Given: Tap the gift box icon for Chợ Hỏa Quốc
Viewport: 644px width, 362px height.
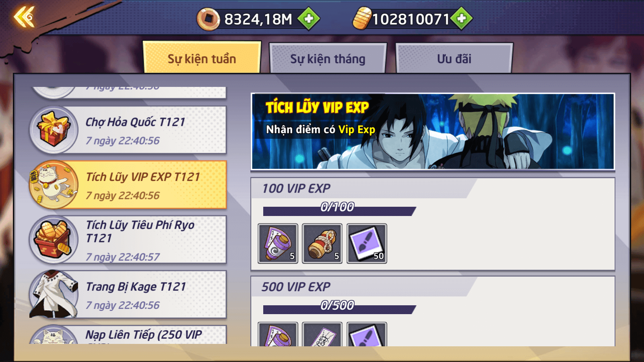Looking at the screenshot, I should [53, 130].
